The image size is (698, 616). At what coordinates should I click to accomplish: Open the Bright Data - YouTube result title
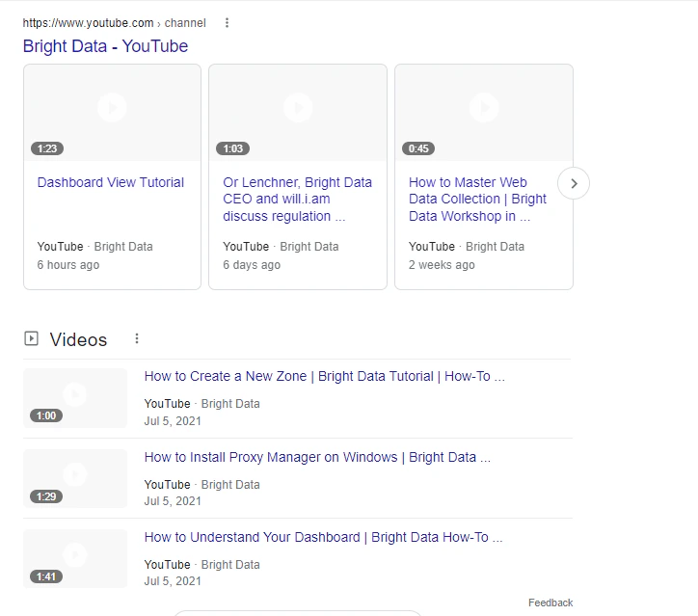[x=105, y=46]
